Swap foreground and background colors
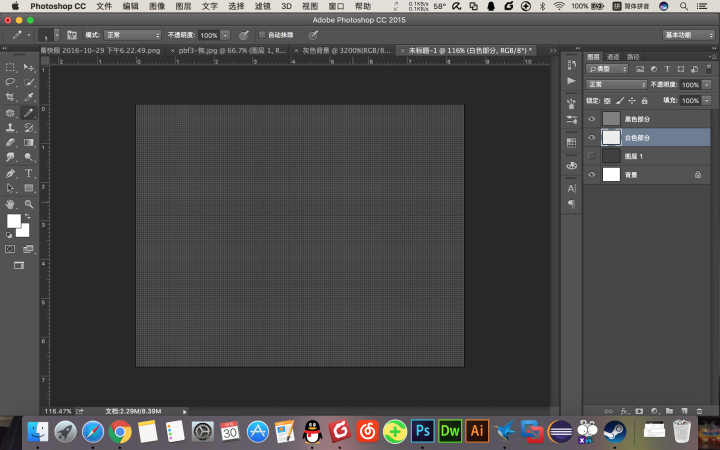 pos(27,216)
